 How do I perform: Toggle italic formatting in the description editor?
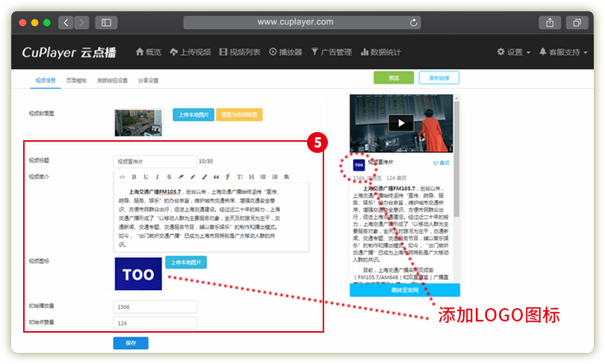click(158, 177)
